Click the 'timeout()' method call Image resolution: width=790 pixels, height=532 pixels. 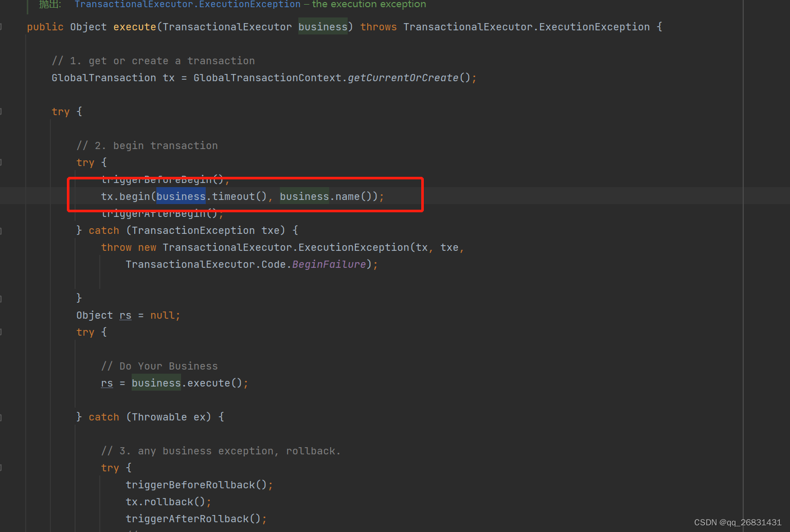[240, 196]
